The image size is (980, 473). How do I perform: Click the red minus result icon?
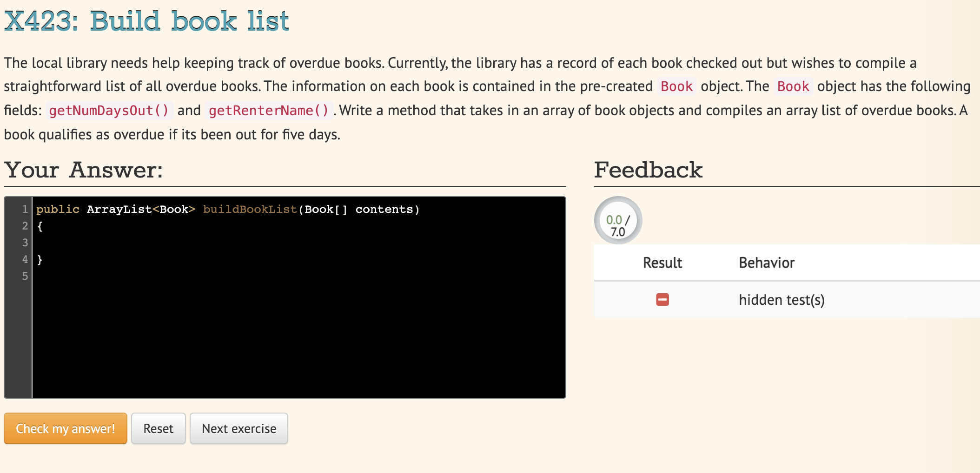coord(662,300)
